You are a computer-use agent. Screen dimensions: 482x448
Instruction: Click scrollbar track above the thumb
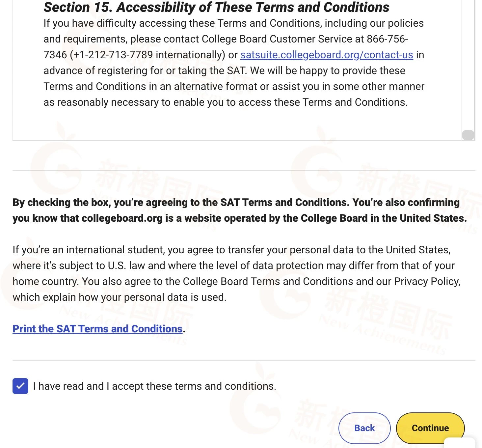tap(468, 66)
